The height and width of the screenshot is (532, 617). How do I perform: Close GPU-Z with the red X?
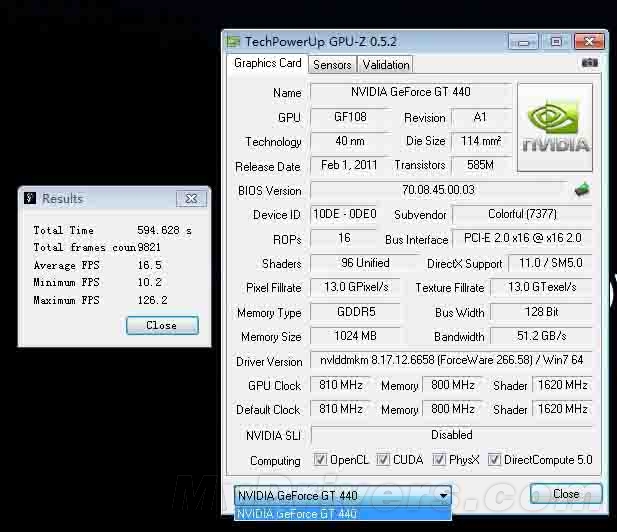tap(589, 41)
